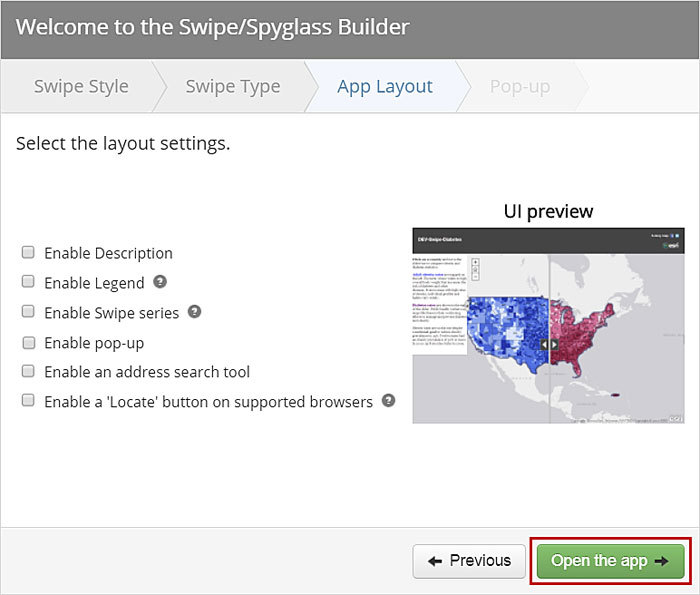The width and height of the screenshot is (700, 595).
Task: Turn on the Enable pop-up checkbox
Action: pyautogui.click(x=28, y=343)
